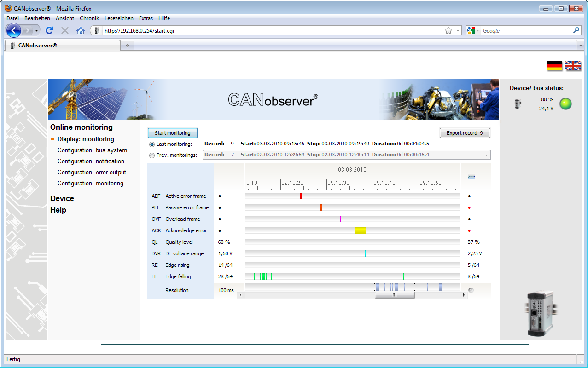
Task: Click the site identity icon in URL bar
Action: 97,31
